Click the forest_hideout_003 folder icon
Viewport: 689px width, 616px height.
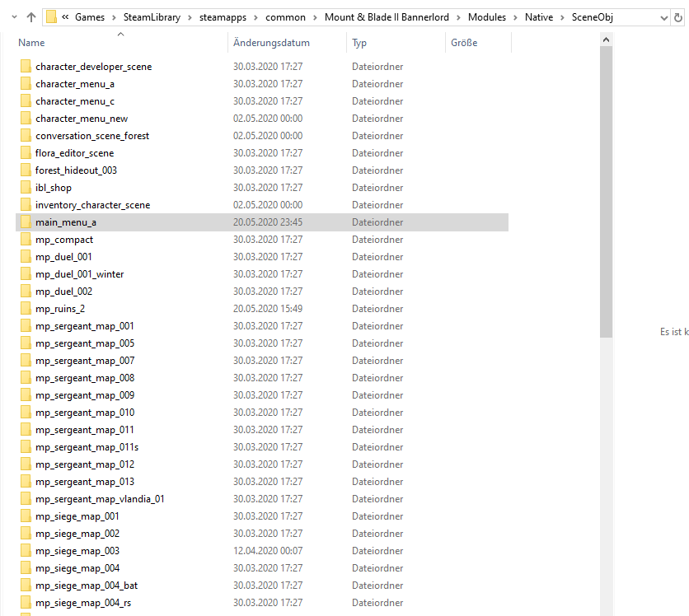coord(26,170)
